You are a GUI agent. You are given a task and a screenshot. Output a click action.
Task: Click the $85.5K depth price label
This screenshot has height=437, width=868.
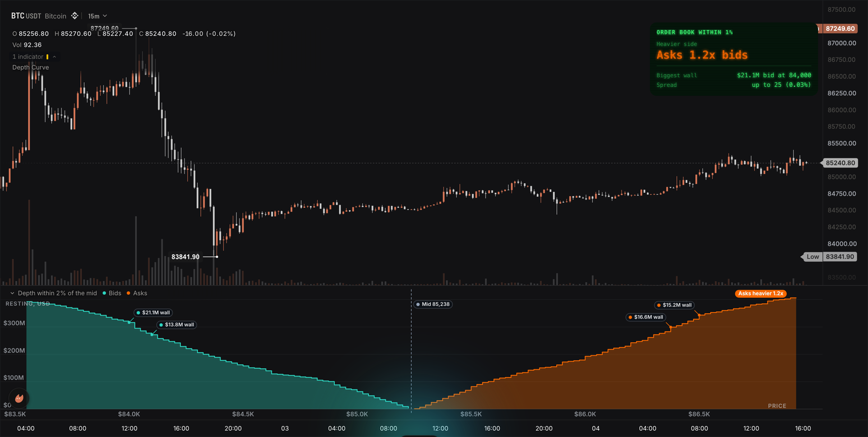click(x=471, y=415)
